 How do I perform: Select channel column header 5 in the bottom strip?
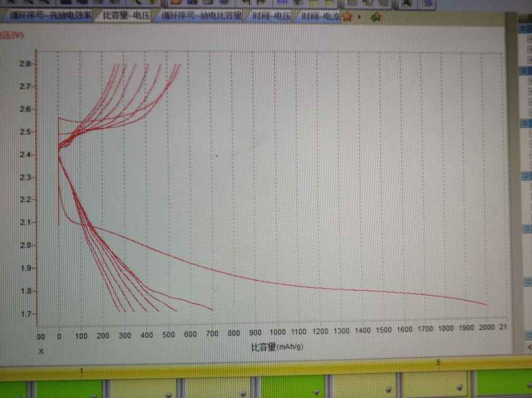[x=438, y=362]
